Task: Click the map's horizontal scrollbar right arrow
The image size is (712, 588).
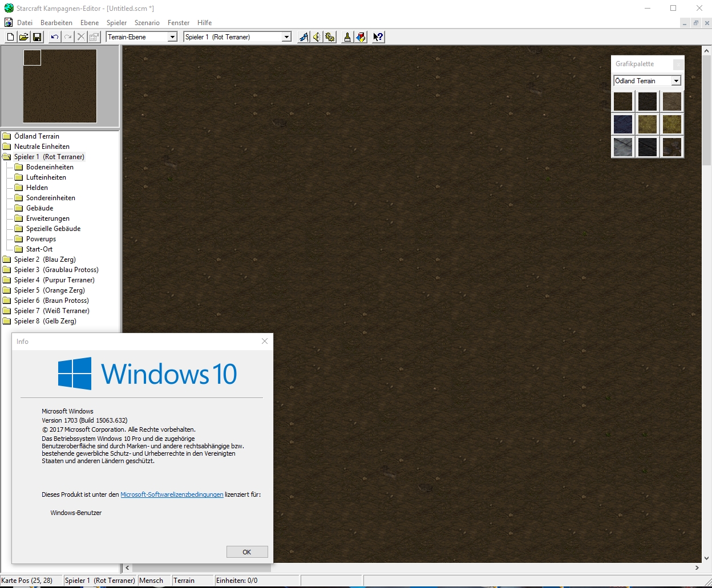Action: point(697,568)
